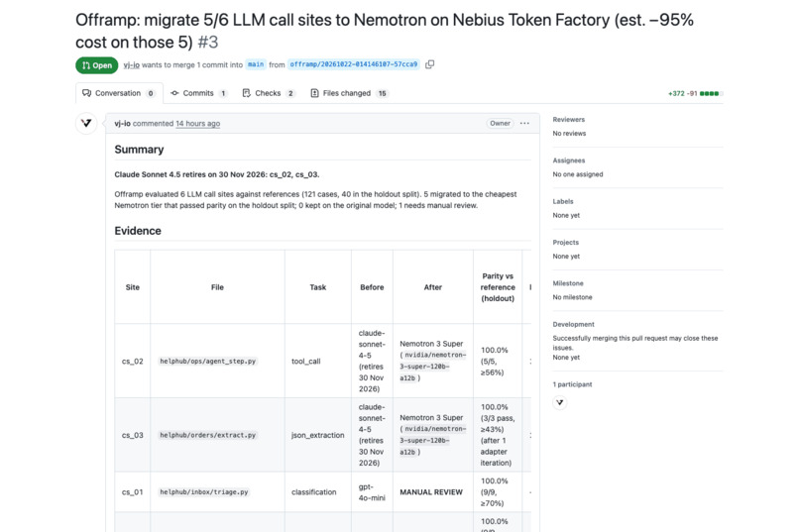
Task: Click the 'Task' column header
Action: coord(318,287)
